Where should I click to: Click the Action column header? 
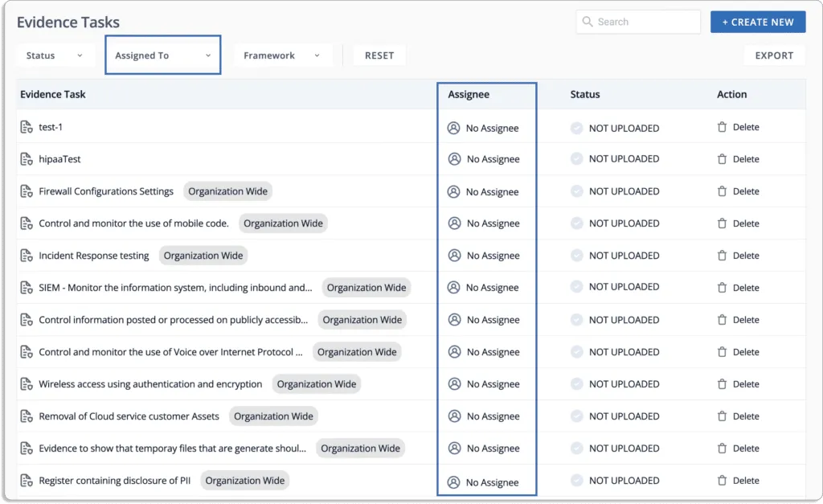(731, 95)
